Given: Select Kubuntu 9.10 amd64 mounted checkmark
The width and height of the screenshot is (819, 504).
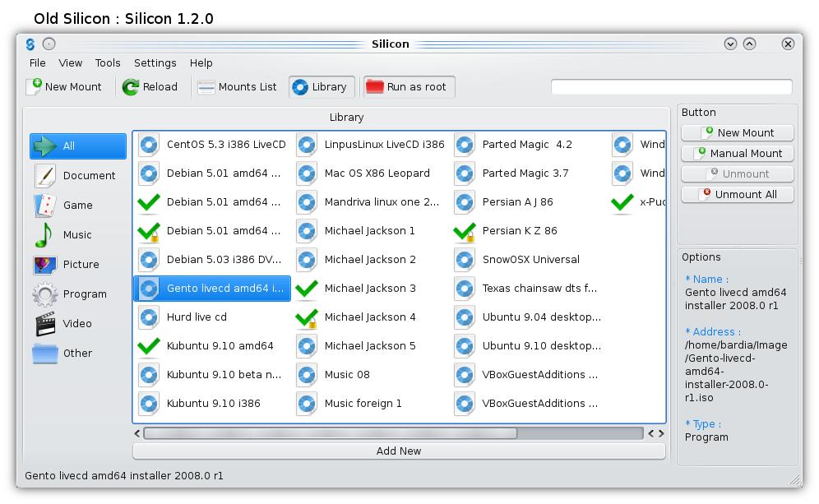Looking at the screenshot, I should [x=149, y=346].
